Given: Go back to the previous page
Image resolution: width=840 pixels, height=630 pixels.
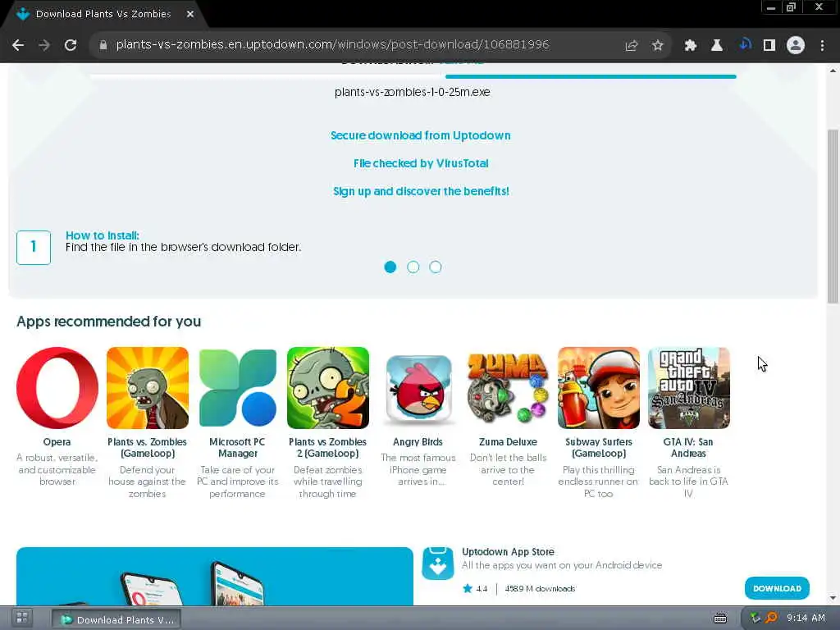Looking at the screenshot, I should coord(18,45).
